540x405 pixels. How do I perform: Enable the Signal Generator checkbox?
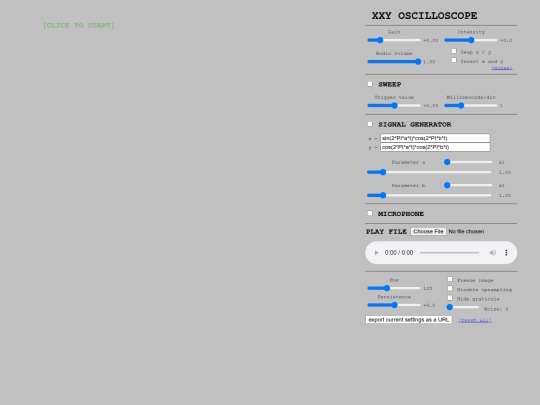coord(370,124)
